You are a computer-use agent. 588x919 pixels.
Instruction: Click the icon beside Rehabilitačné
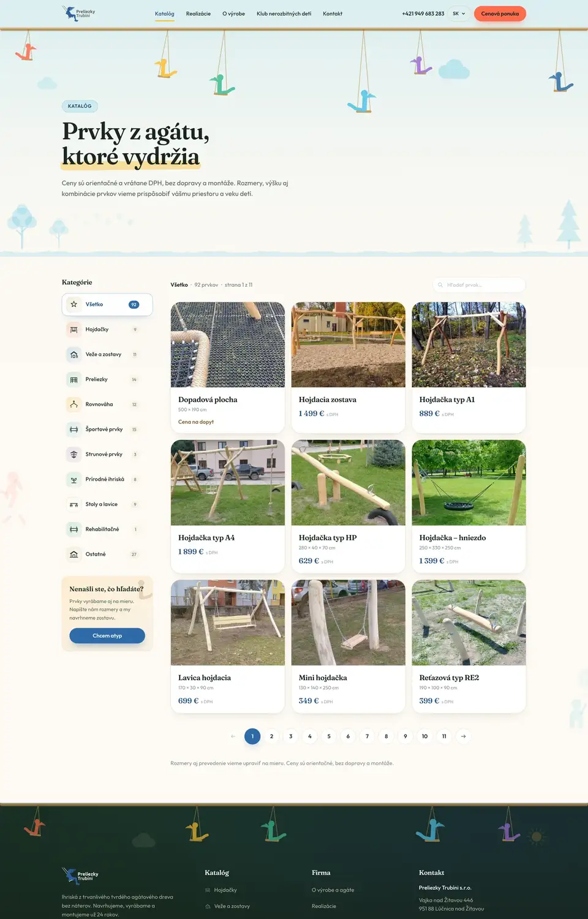[73, 529]
